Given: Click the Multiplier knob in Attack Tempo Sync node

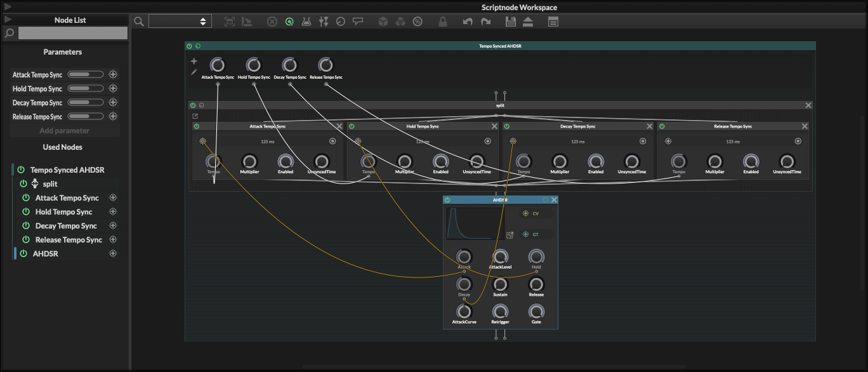Looking at the screenshot, I should click(x=249, y=161).
